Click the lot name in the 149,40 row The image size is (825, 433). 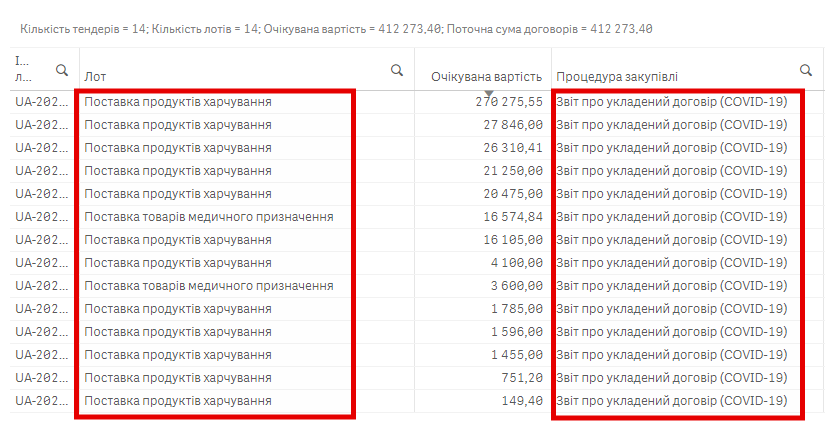coord(178,401)
